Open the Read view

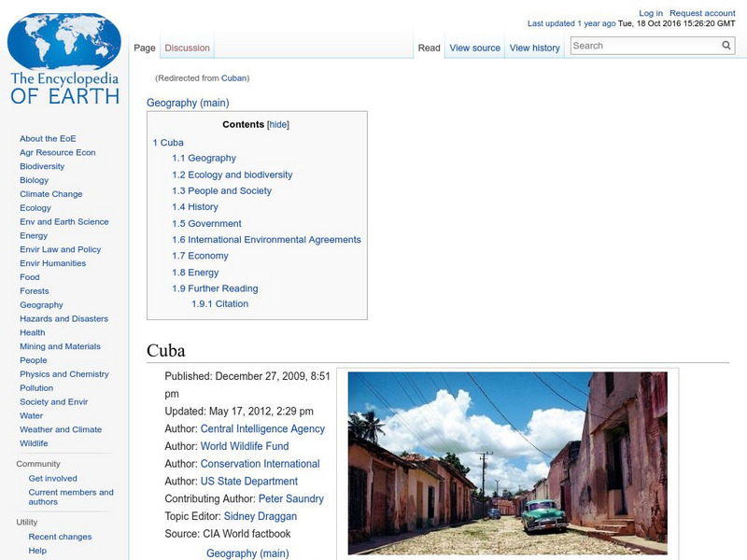click(x=429, y=47)
